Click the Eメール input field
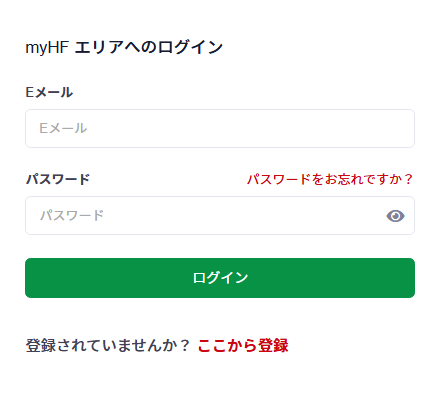 click(x=220, y=128)
